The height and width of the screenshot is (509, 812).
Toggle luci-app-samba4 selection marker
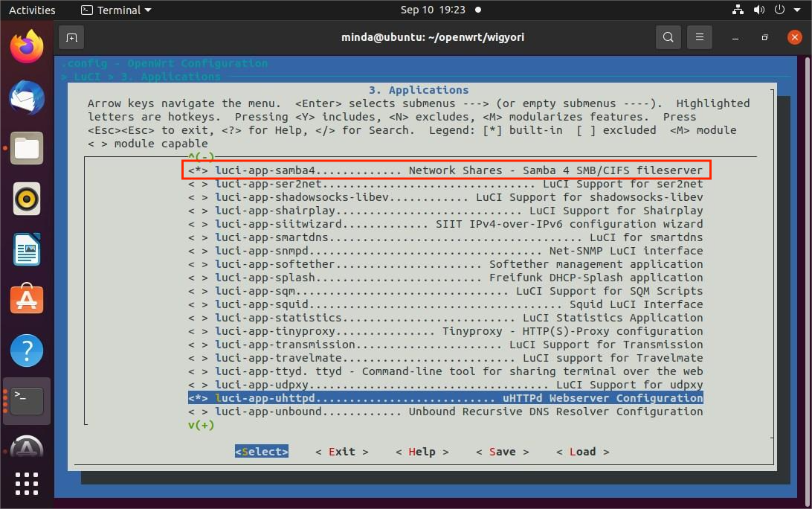tap(198, 170)
